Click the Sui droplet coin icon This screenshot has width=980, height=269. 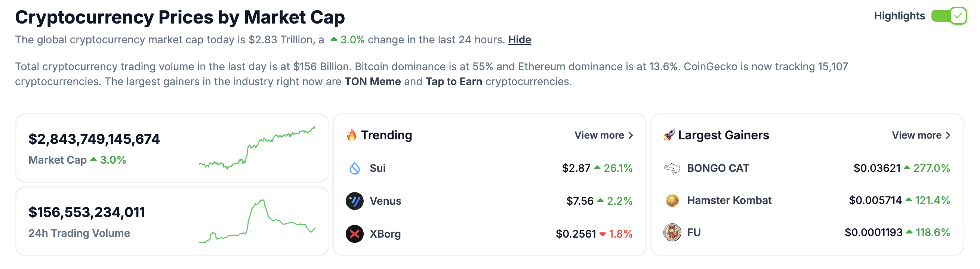pos(355,168)
